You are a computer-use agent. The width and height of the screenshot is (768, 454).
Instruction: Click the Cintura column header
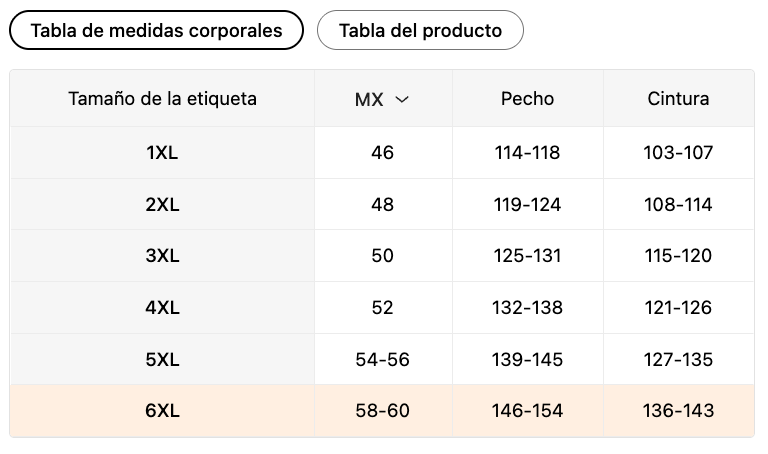click(x=678, y=98)
